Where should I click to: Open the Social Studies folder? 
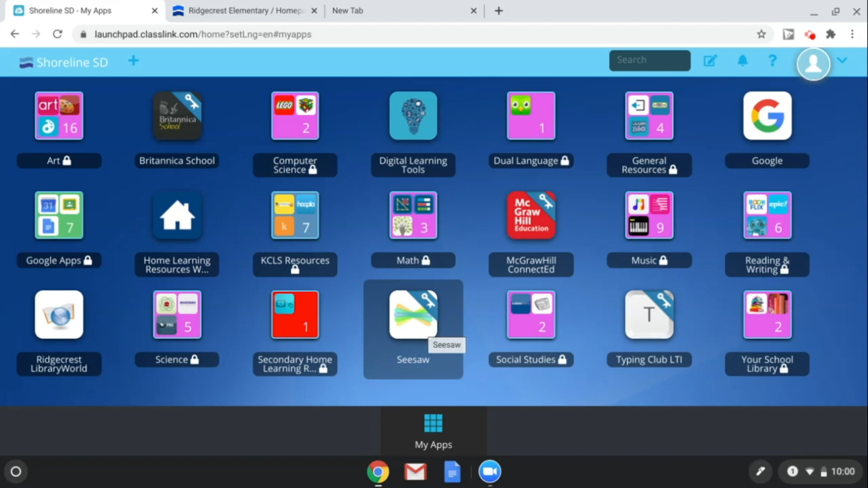[x=531, y=314]
